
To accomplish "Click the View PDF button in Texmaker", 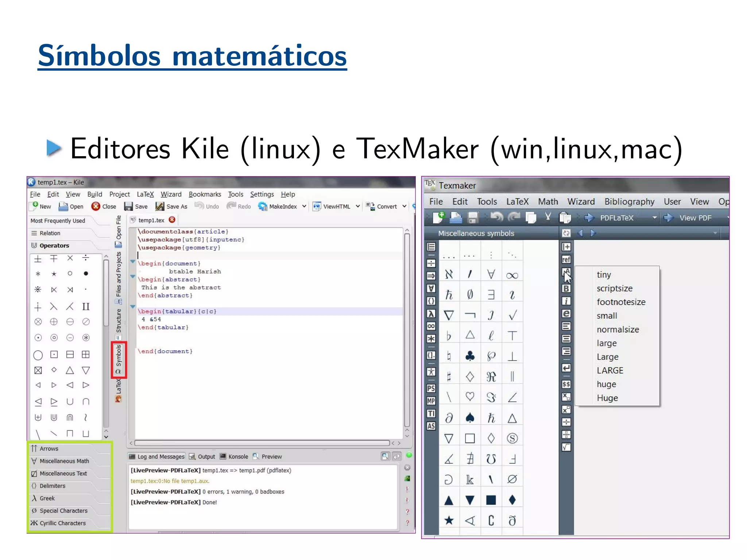I will [x=688, y=218].
